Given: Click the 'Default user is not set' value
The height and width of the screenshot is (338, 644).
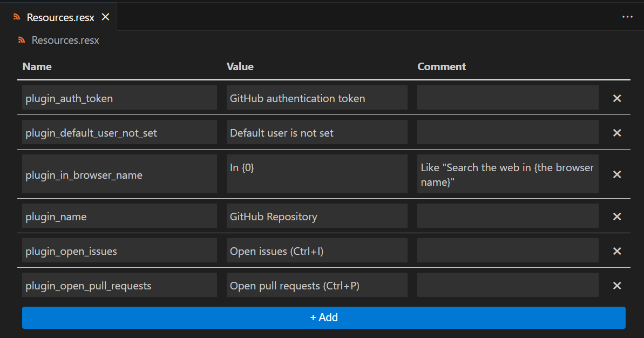Looking at the screenshot, I should coord(317,133).
